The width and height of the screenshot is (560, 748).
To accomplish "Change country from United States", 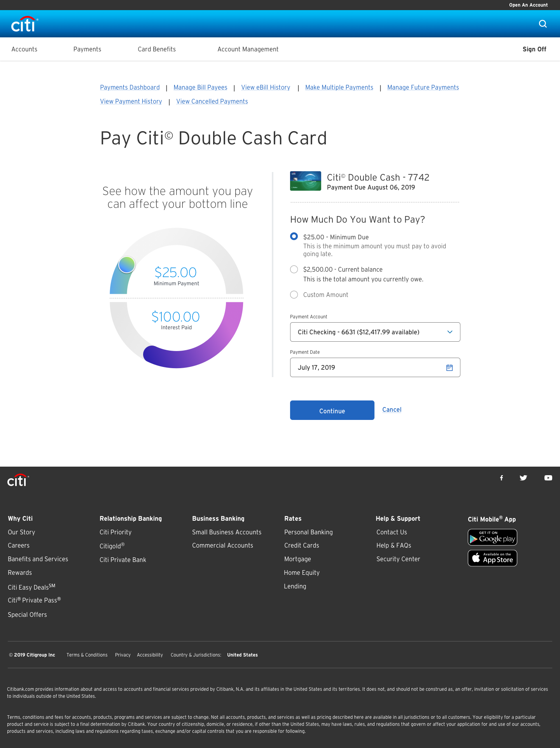I will tap(242, 655).
